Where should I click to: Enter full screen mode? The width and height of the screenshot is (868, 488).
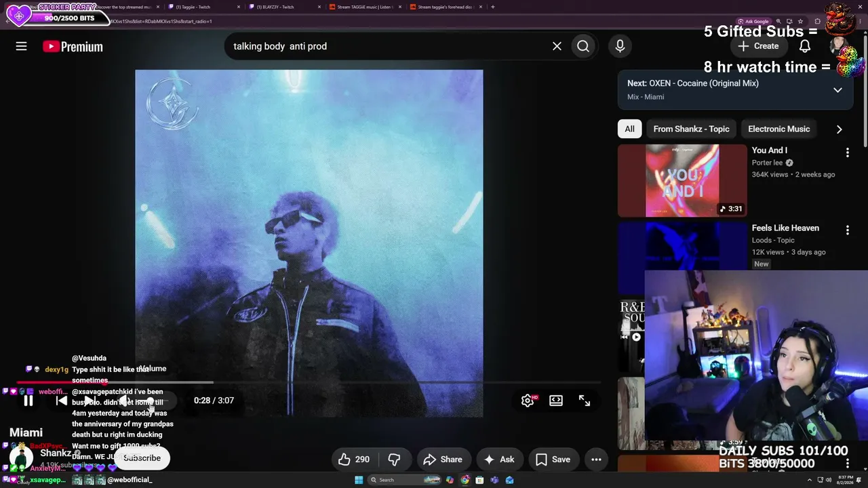[x=585, y=401]
